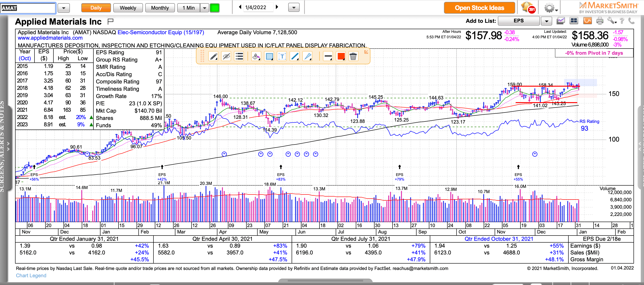The height and width of the screenshot is (285, 644).
Task: Open the multi-chart grid view icon
Action: point(574,21)
